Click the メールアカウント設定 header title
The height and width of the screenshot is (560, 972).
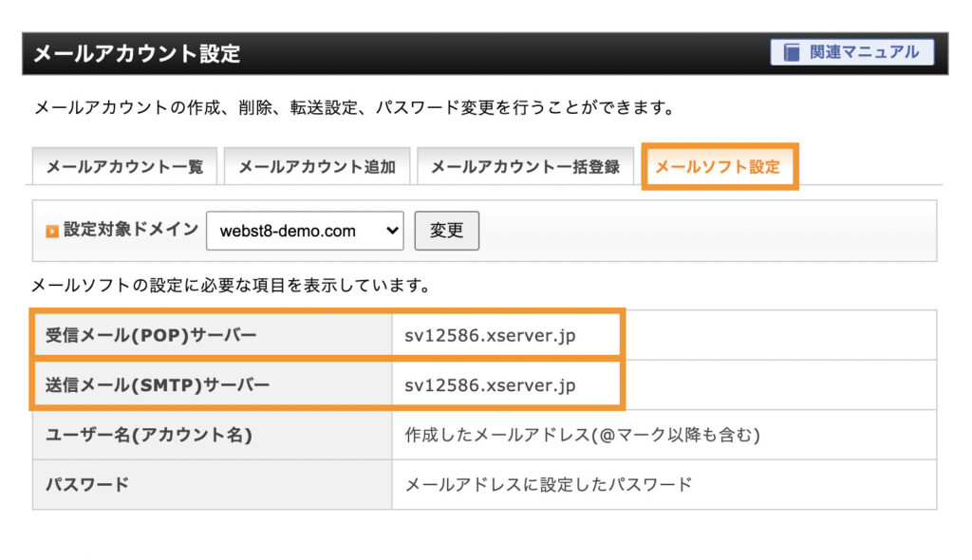[137, 54]
